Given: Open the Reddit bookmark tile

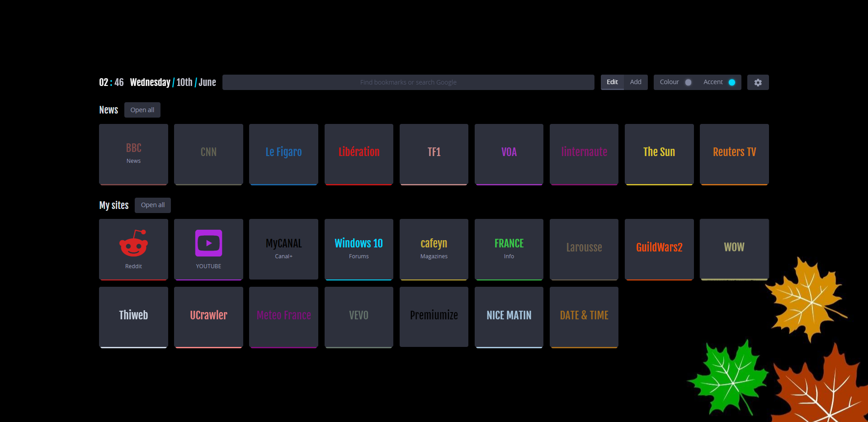Looking at the screenshot, I should 133,250.
